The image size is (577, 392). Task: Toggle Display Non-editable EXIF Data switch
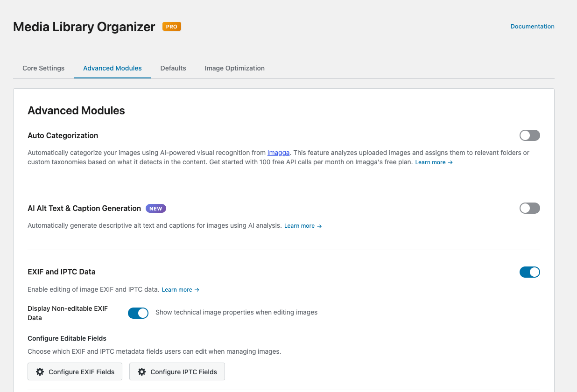138,313
